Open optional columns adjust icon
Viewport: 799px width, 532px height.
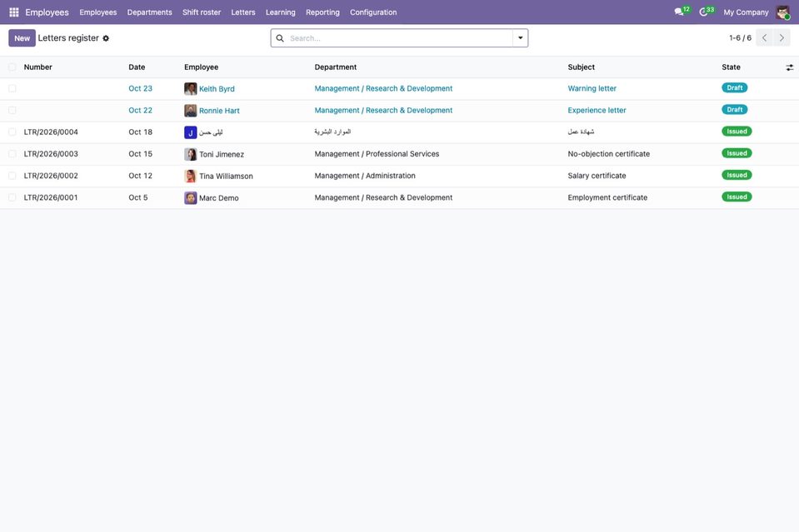tap(789, 67)
